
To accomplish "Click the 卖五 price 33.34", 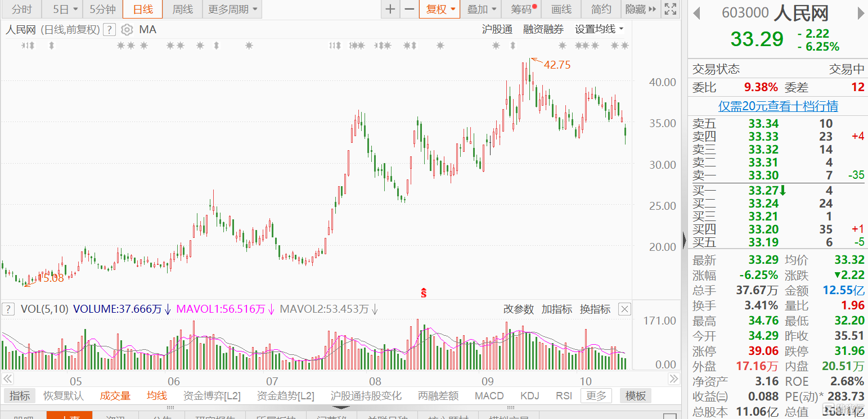I will coord(763,124).
